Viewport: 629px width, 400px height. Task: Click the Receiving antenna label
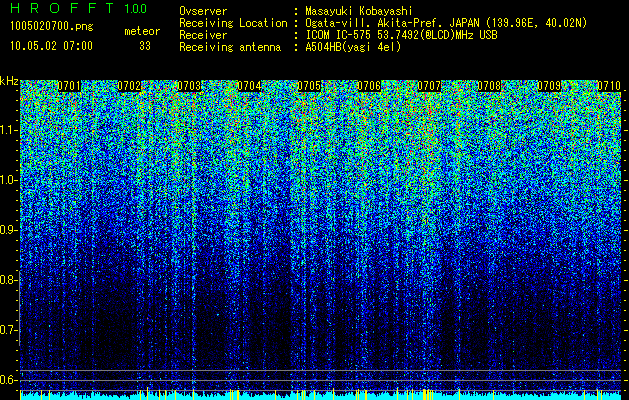click(x=230, y=47)
